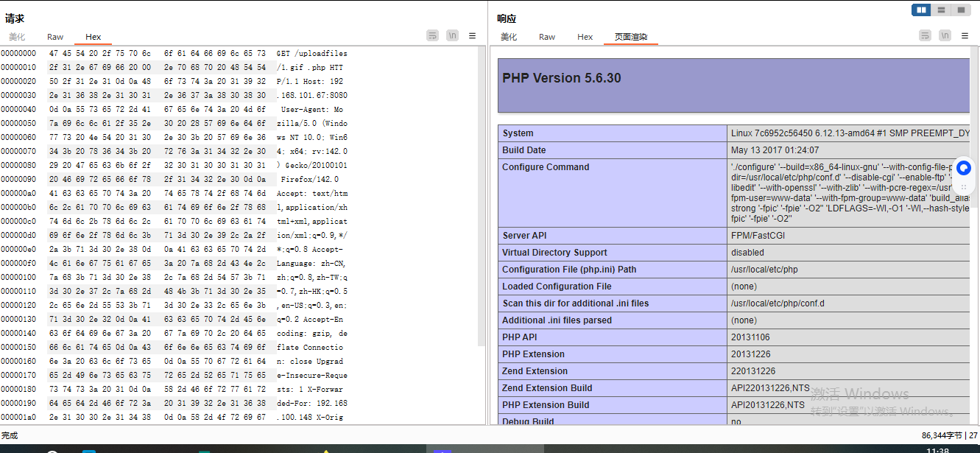The width and height of the screenshot is (980, 453).
Task: Click 'Scan this dir for additional .ini files'
Action: (576, 303)
